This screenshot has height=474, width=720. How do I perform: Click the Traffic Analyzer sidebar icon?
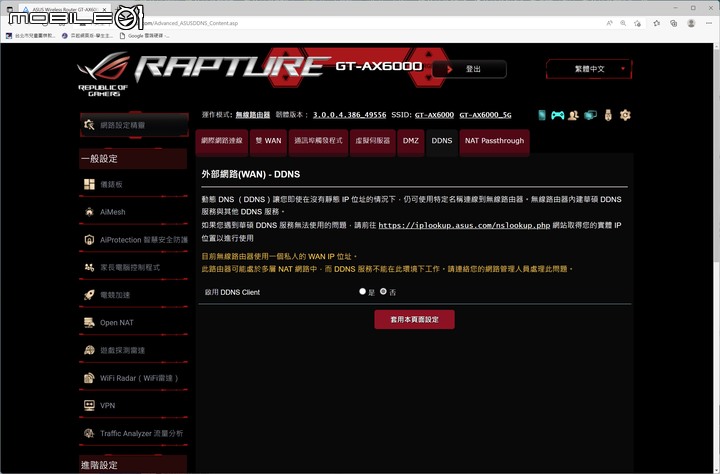pos(89,433)
